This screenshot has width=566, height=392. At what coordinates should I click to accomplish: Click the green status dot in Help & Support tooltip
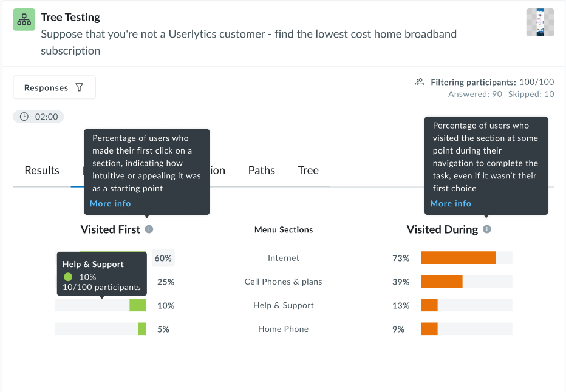[67, 278]
